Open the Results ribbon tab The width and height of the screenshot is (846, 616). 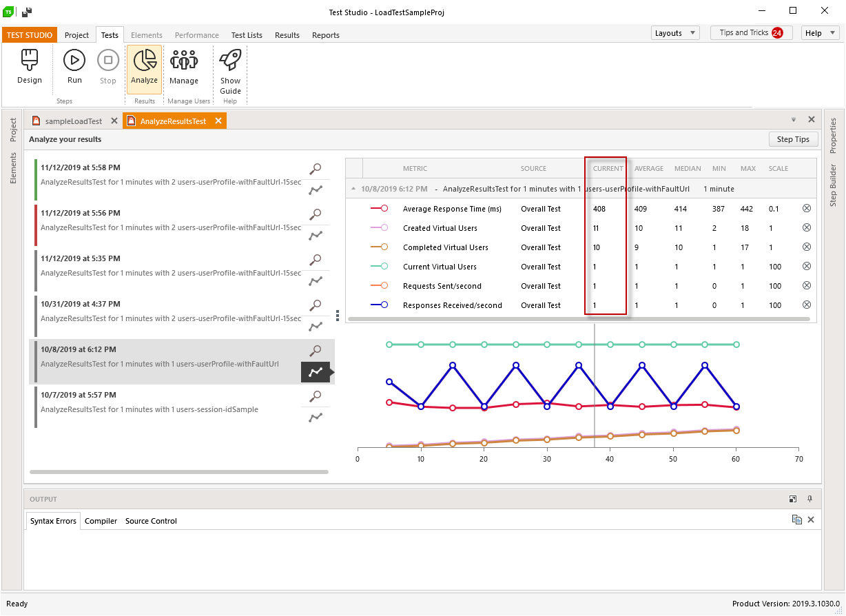pyautogui.click(x=287, y=35)
